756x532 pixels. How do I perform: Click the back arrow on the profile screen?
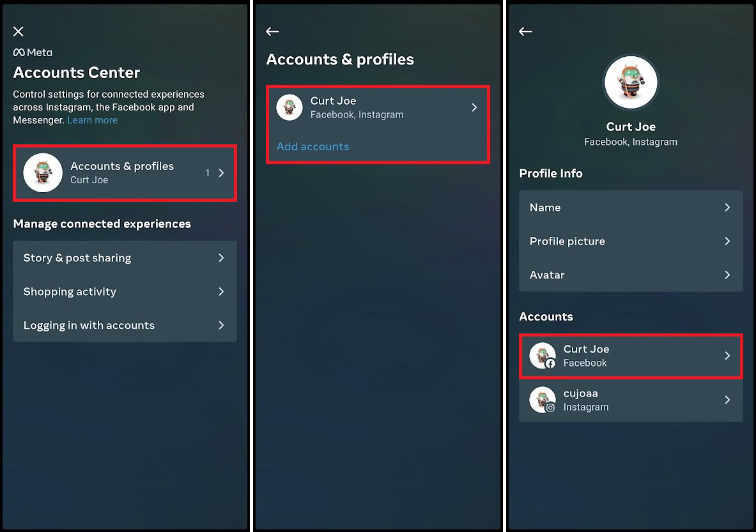[525, 31]
